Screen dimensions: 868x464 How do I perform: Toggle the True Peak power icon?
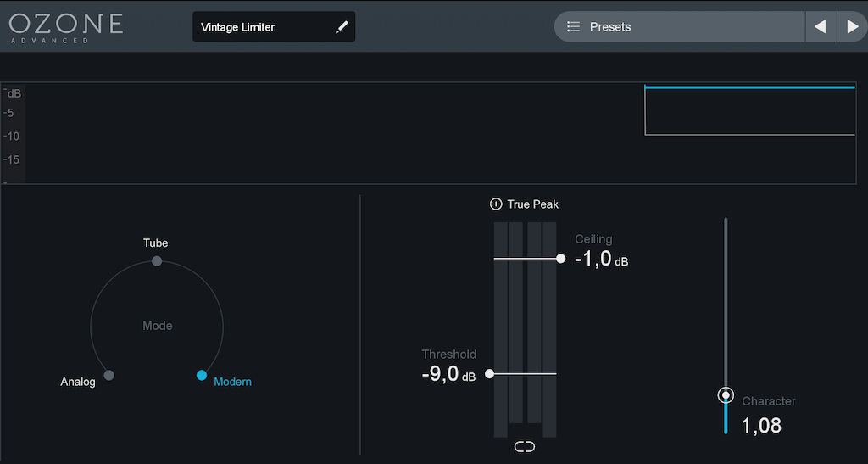tap(496, 204)
